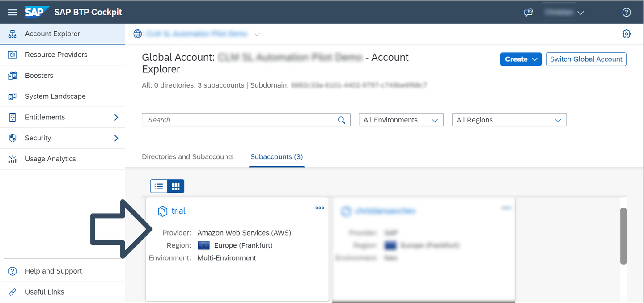Open the help question mark icon in header
The image size is (644, 303).
(627, 13)
